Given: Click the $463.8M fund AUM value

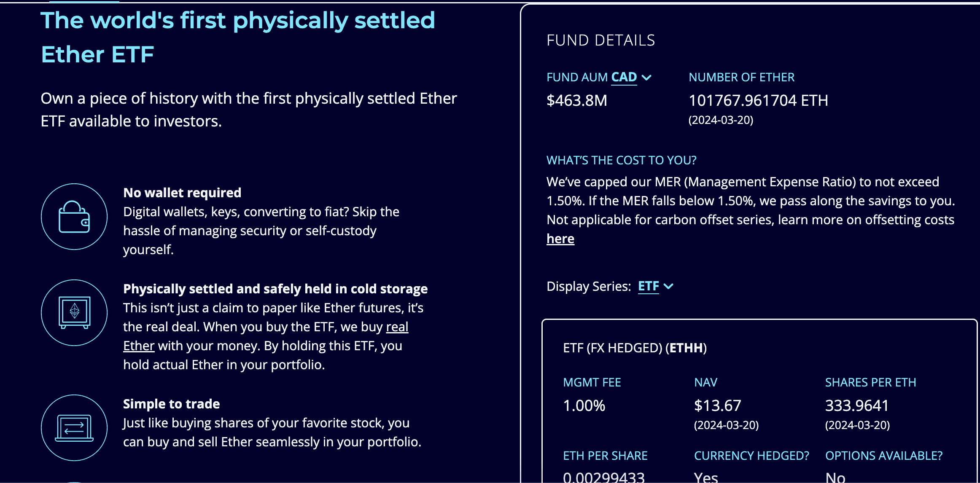Looking at the screenshot, I should [x=576, y=100].
